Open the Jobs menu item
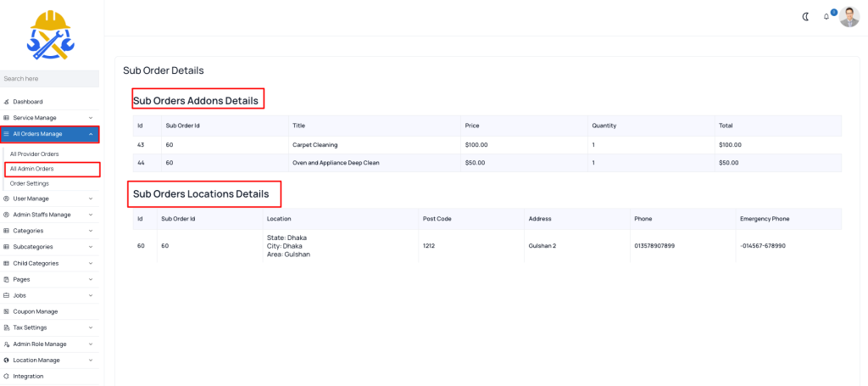868x386 pixels. 50,295
